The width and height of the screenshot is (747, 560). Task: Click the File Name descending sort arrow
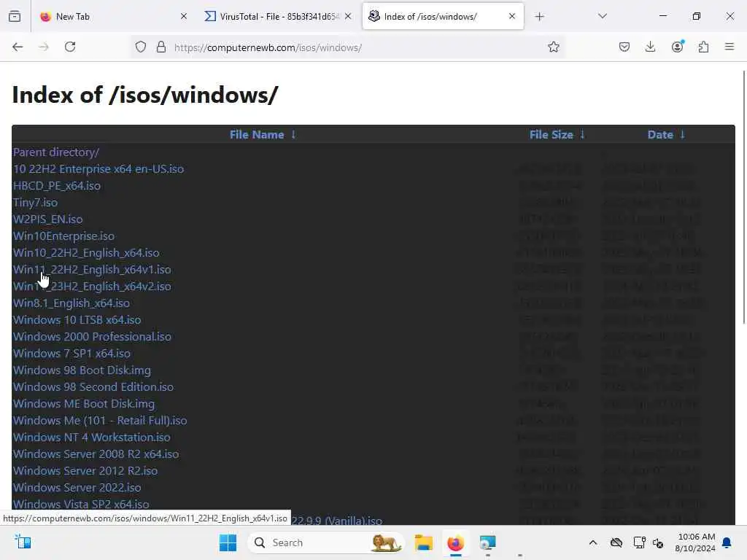293,135
